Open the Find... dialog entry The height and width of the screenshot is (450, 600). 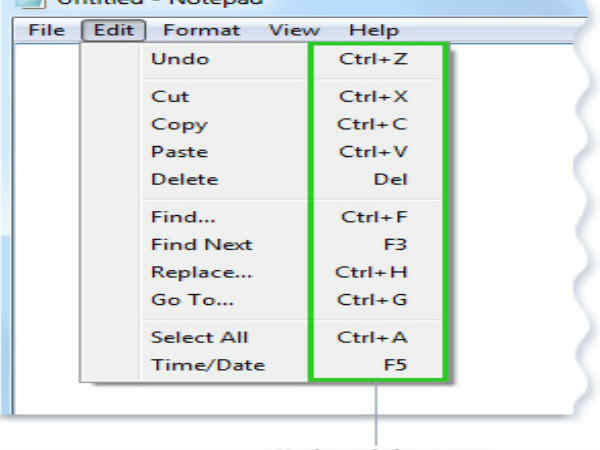point(183,216)
